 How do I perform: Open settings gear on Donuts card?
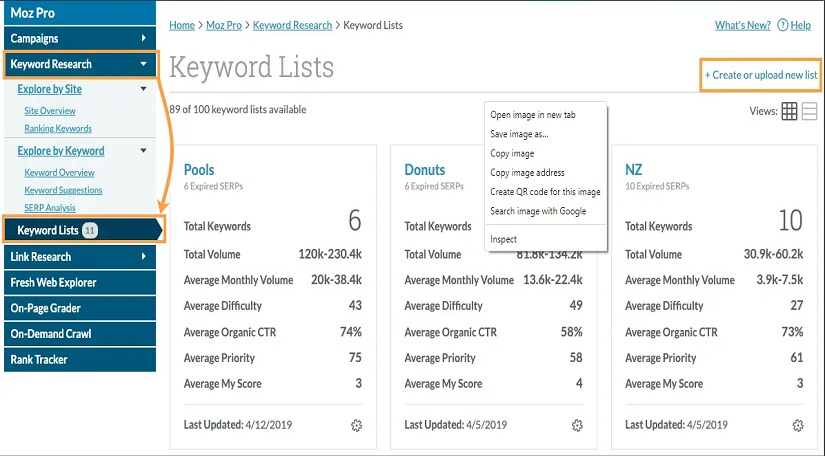pos(577,425)
